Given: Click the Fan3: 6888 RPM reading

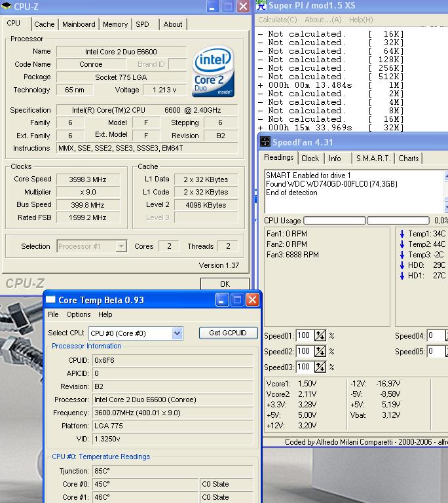Looking at the screenshot, I should point(293,255).
